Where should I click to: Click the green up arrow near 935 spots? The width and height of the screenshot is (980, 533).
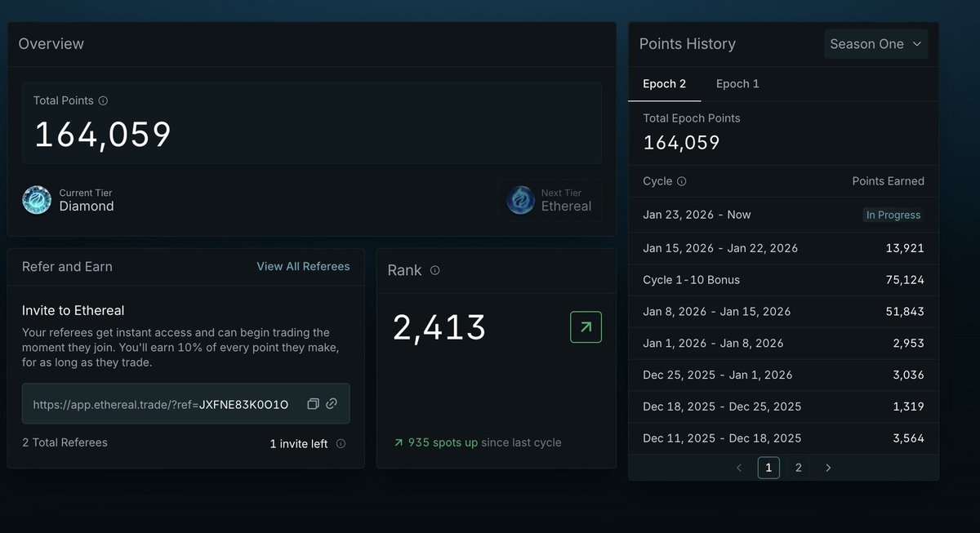coord(399,442)
